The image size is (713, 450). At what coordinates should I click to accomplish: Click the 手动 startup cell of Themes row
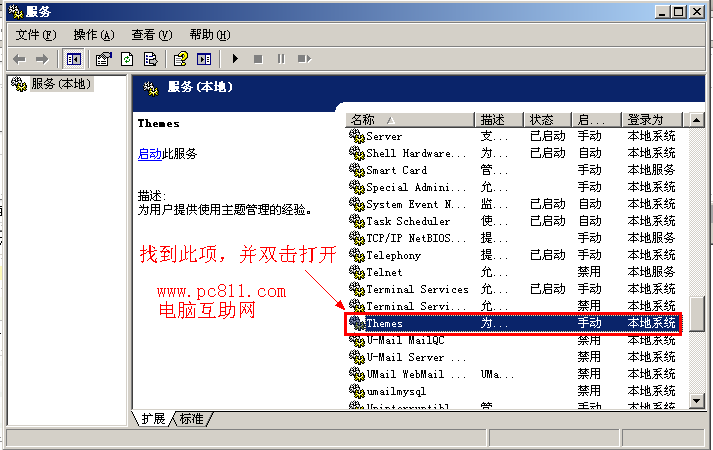coord(589,323)
